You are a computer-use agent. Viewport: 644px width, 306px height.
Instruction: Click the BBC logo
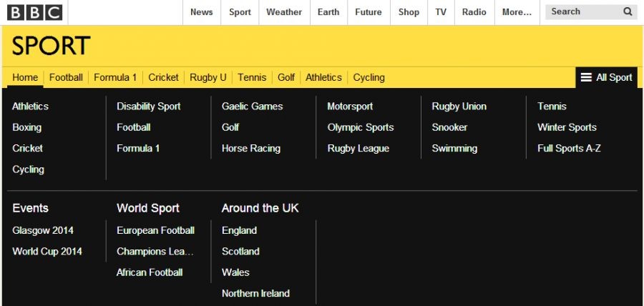point(34,12)
